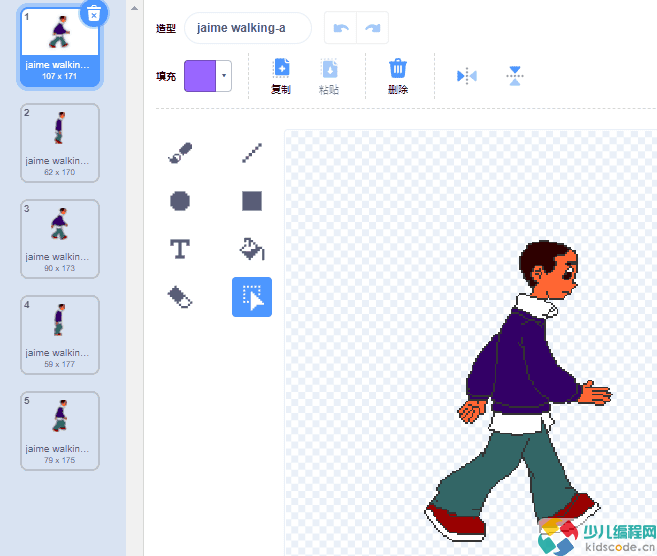The height and width of the screenshot is (556, 657).
Task: Click the Redo arrow button
Action: point(373,29)
